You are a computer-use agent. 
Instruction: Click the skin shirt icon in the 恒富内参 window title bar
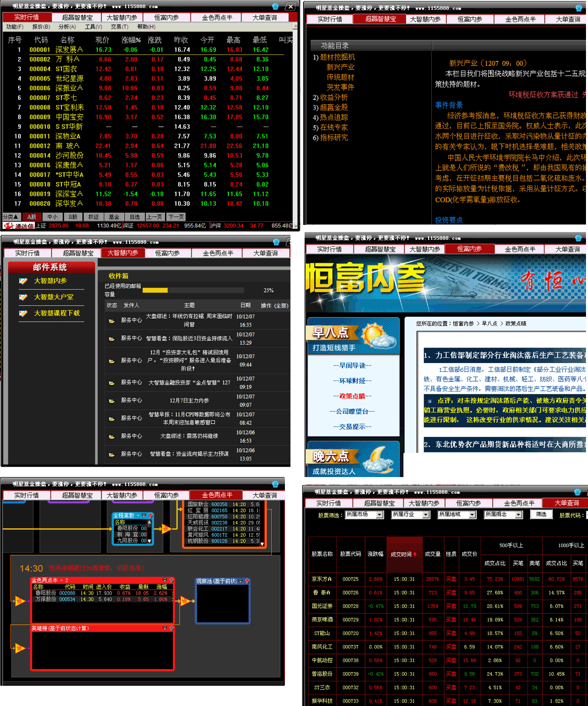coord(578,238)
